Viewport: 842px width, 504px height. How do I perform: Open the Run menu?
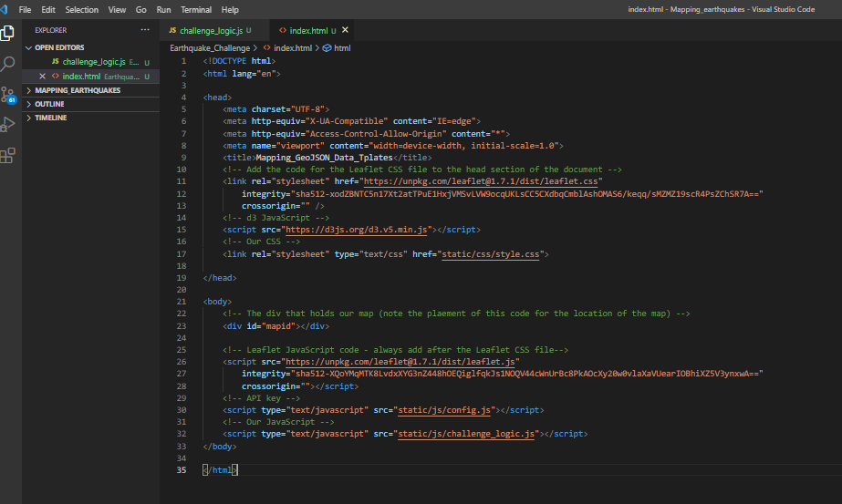164,10
